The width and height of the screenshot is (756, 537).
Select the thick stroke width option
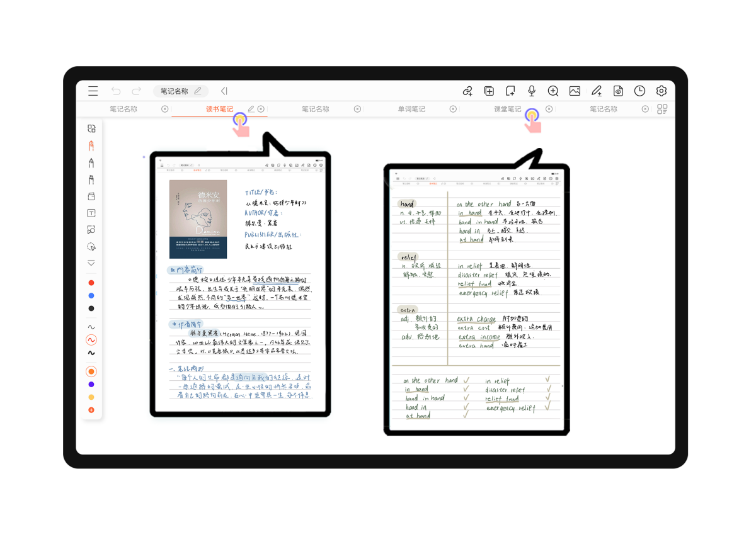[91, 353]
